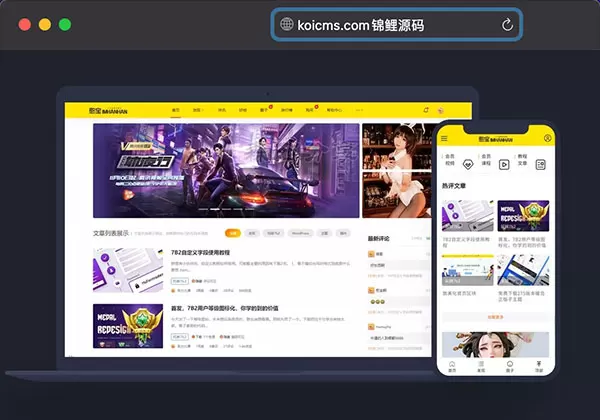
Task: Open the notification bell in the desktop header
Action: click(426, 110)
